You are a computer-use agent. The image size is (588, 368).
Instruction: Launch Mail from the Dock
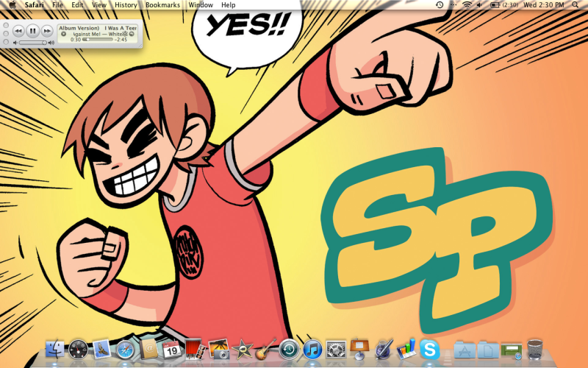(101, 349)
